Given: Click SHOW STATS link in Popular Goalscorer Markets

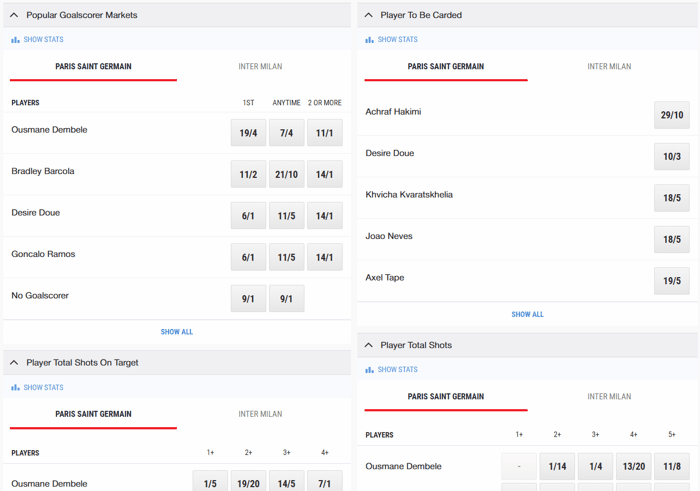Looking at the screenshot, I should pos(43,40).
